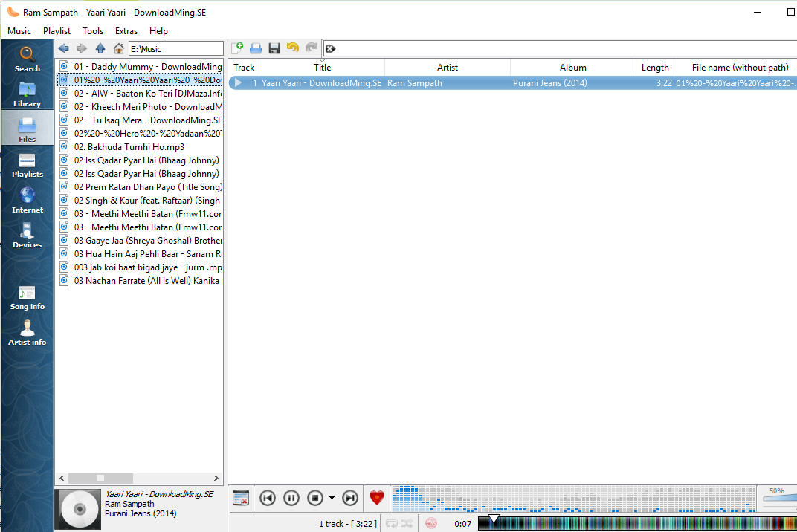797x532 pixels.
Task: Open the Internet sidebar section
Action: (x=27, y=200)
